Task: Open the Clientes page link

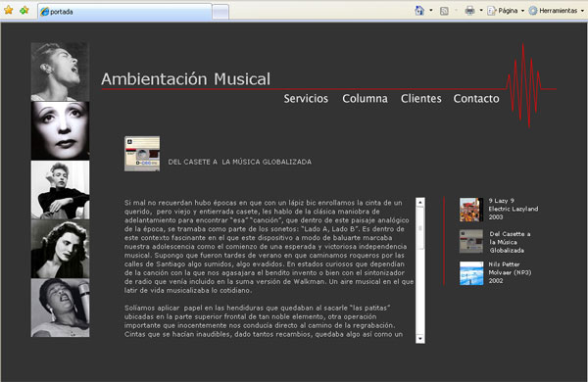Action: point(420,99)
